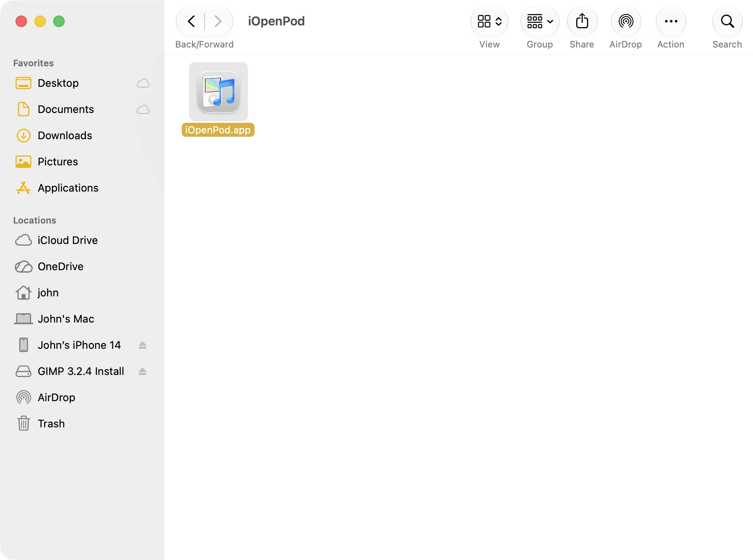The width and height of the screenshot is (753, 560).
Task: Go back to the previous folder
Action: [x=191, y=21]
